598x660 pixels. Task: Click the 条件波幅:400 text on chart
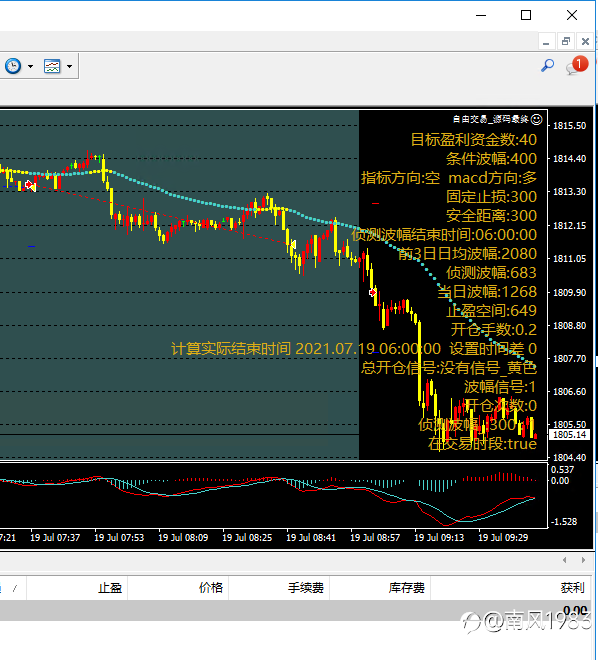point(492,159)
